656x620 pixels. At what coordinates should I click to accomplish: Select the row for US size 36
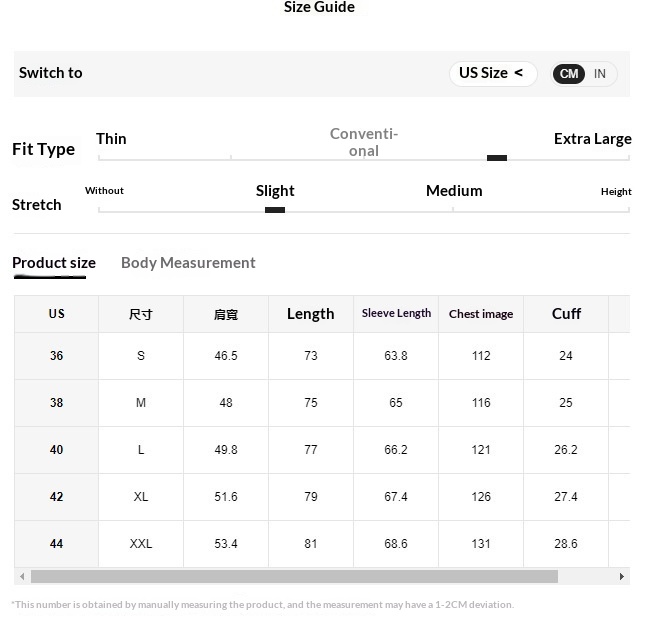[x=56, y=356]
